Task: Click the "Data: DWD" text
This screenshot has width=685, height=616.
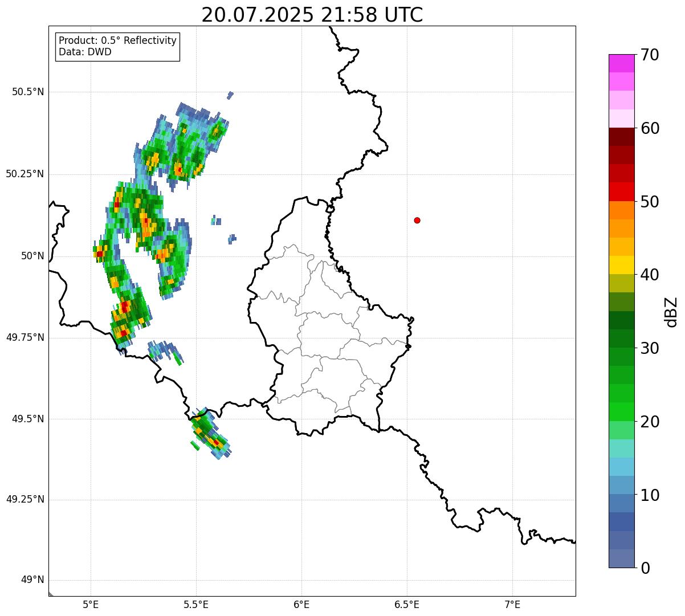Action: [x=85, y=52]
